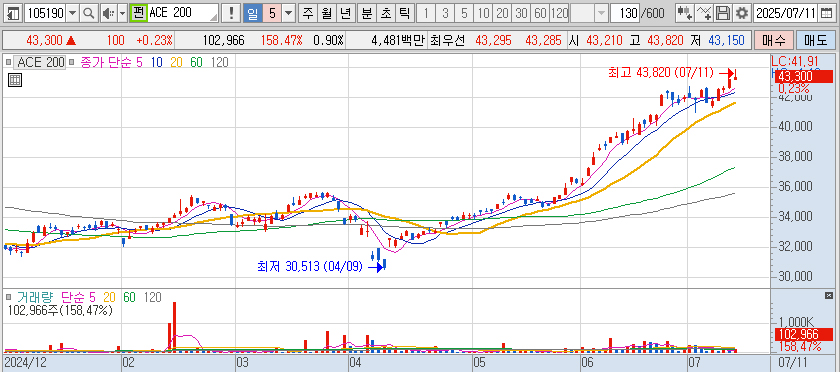Click the add candlestick chart icon
The width and height of the screenshot is (840, 372).
[684, 13]
